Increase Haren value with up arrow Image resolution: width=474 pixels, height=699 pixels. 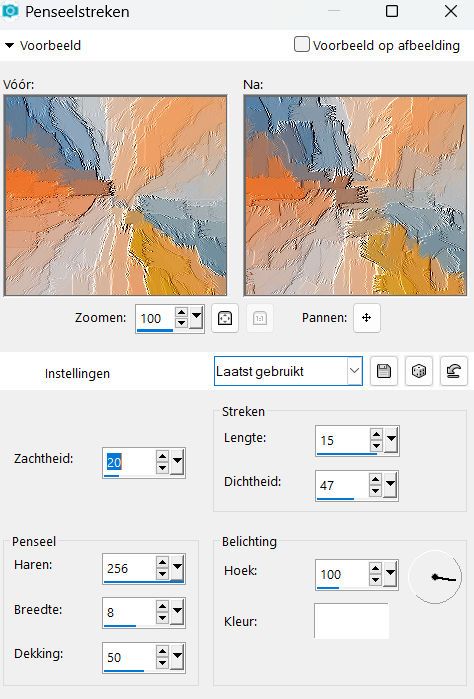coord(162,562)
